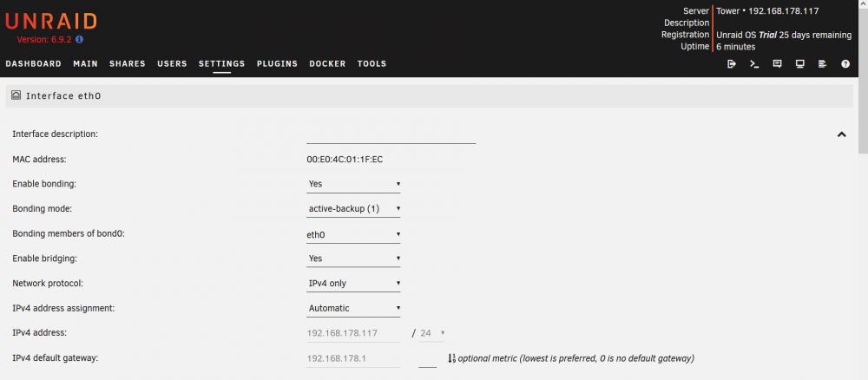Click the Interface eth0 section icon
Screen dimensions: 868x380
pos(16,95)
